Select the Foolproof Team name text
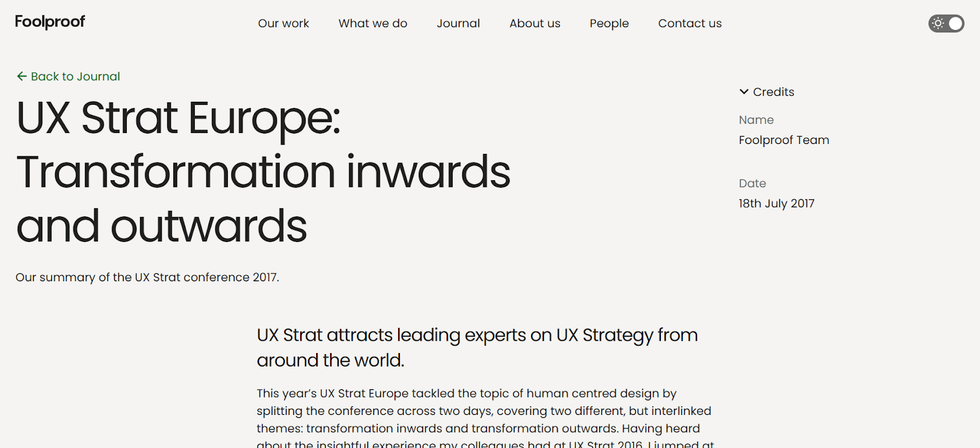The image size is (980, 448). coord(784,140)
